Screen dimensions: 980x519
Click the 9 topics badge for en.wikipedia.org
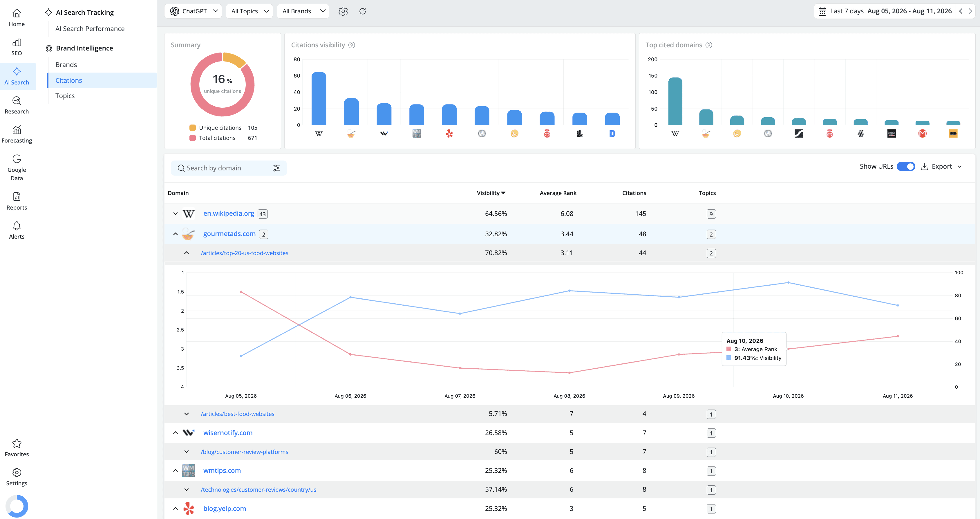(x=711, y=214)
